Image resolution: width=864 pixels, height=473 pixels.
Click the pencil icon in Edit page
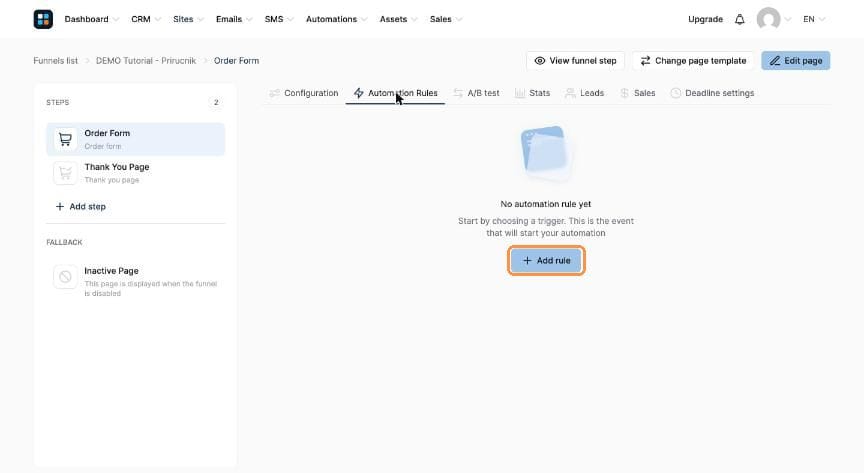(x=775, y=61)
